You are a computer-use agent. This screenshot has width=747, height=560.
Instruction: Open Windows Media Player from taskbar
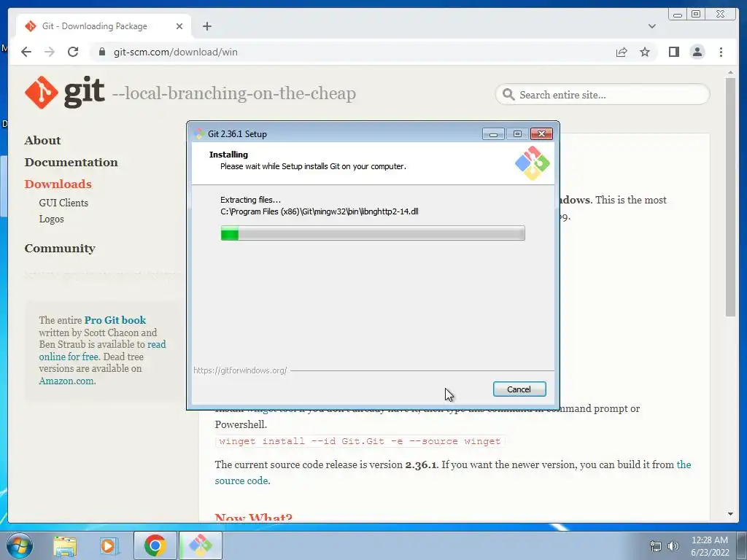pos(109,545)
